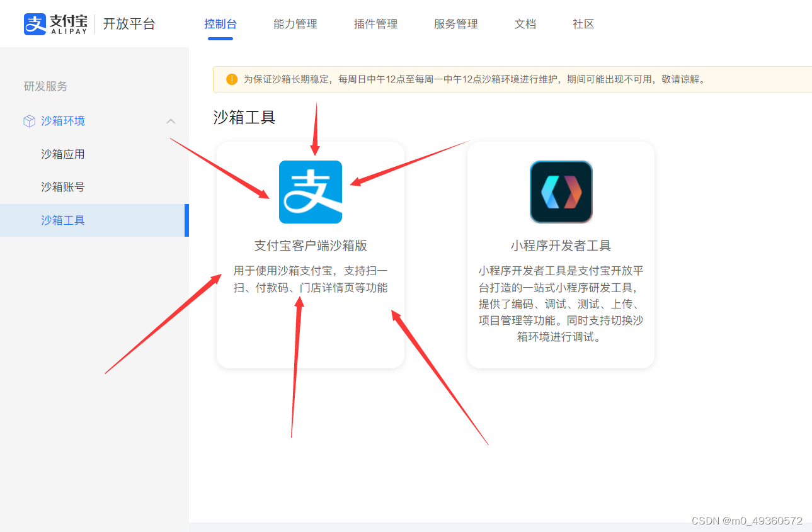Screen dimensions: 812x532
Task: Open the 能力管理 menu
Action: 295,24
